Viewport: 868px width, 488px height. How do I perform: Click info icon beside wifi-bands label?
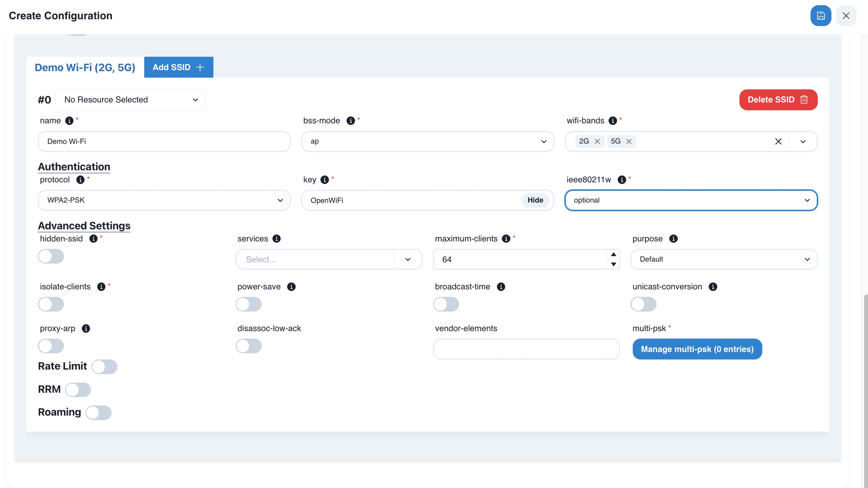click(x=613, y=121)
